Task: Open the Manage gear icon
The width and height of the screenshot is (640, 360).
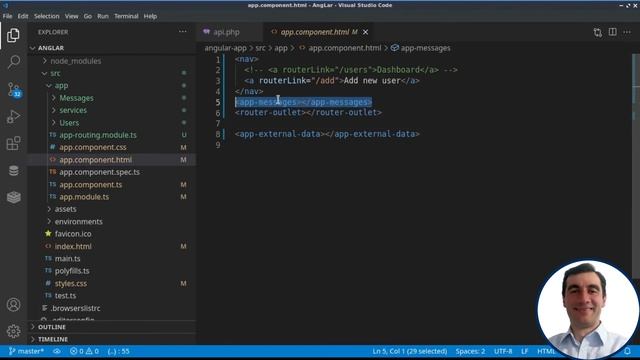Action: click(x=13, y=331)
